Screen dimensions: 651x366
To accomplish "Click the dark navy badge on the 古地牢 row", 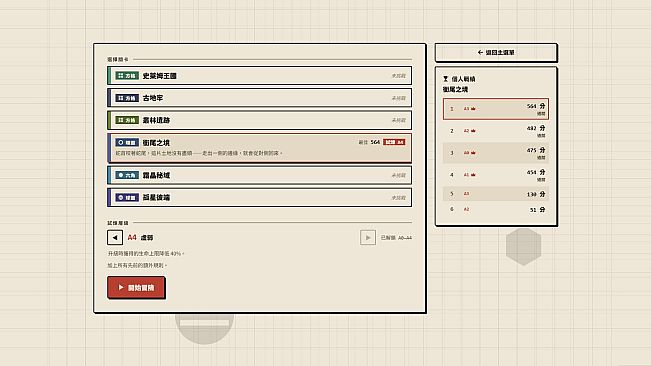I will pyautogui.click(x=127, y=98).
